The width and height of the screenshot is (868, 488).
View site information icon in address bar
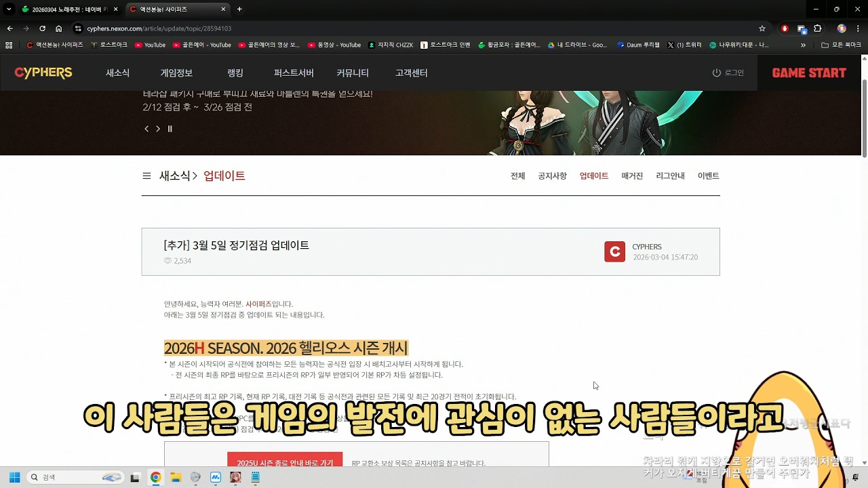(x=78, y=28)
